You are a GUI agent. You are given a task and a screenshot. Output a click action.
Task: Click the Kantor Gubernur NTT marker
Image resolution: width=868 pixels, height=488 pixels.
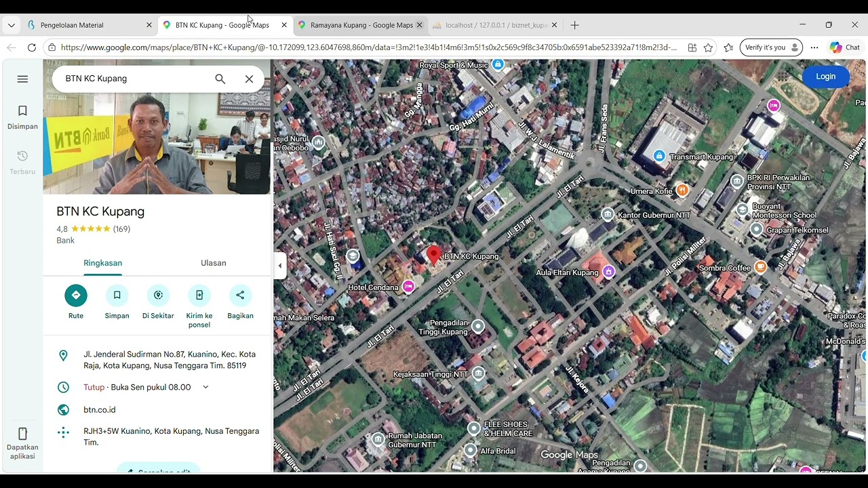(x=608, y=215)
